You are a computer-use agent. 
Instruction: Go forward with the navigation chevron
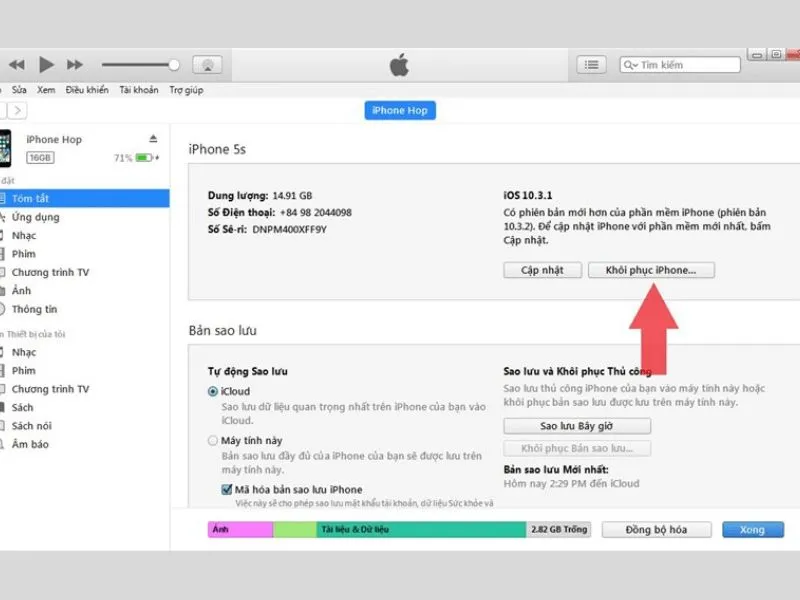click(17, 110)
